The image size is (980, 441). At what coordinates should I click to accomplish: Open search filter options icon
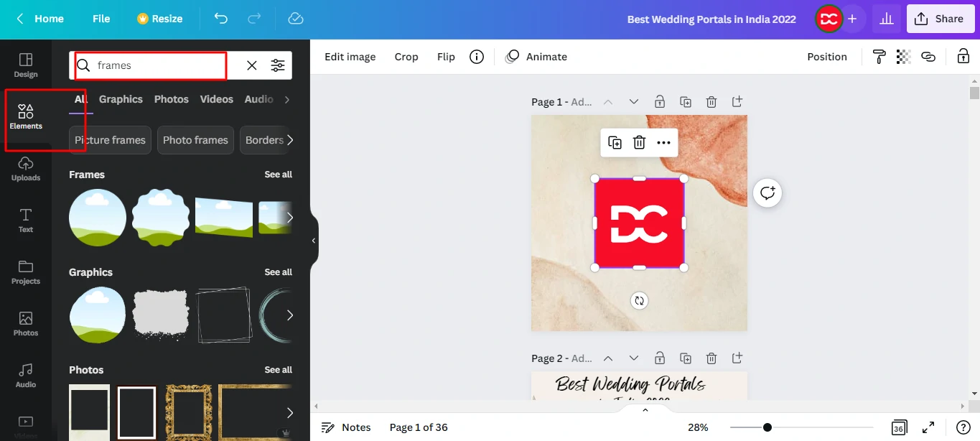278,65
